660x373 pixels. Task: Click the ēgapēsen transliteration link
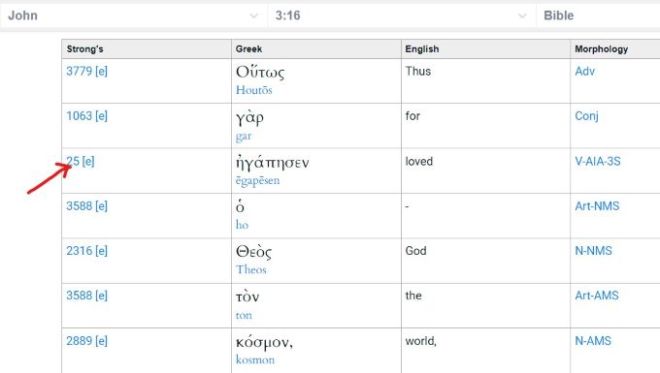pyautogui.click(x=258, y=181)
